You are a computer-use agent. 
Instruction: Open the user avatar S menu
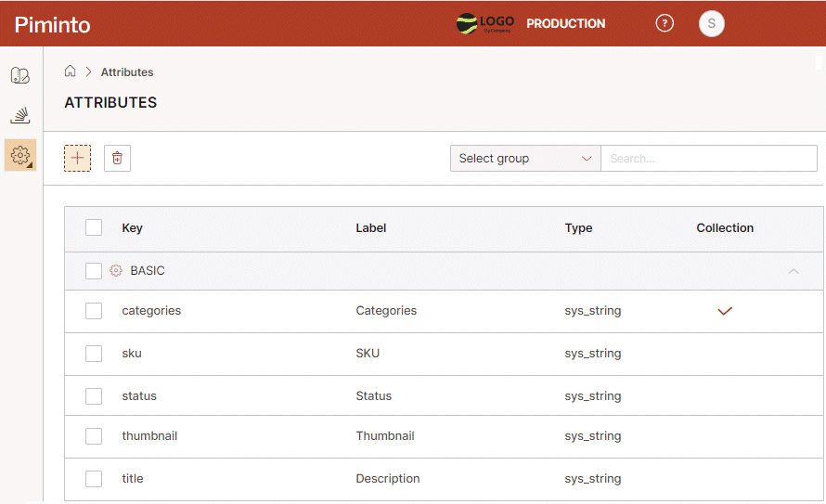tap(711, 23)
